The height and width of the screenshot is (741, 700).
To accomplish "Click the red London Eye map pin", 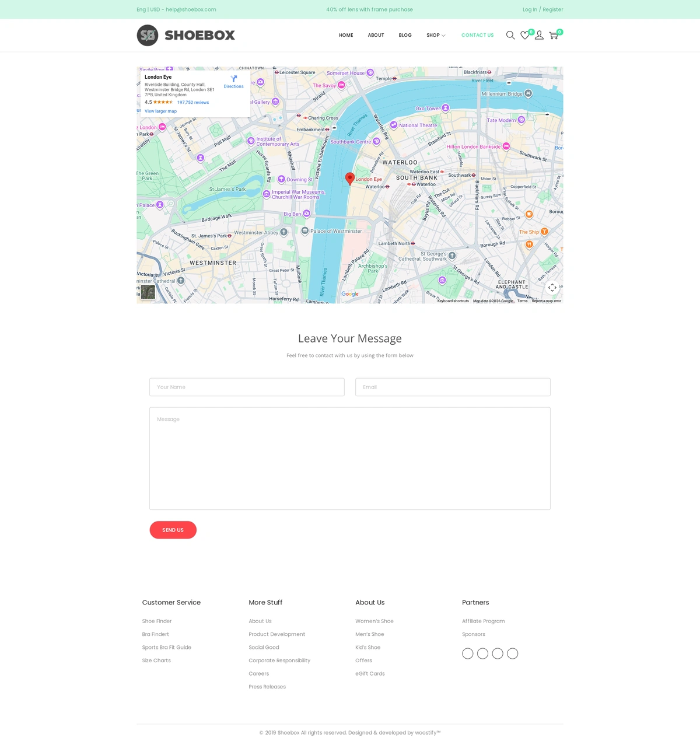I will click(x=350, y=179).
